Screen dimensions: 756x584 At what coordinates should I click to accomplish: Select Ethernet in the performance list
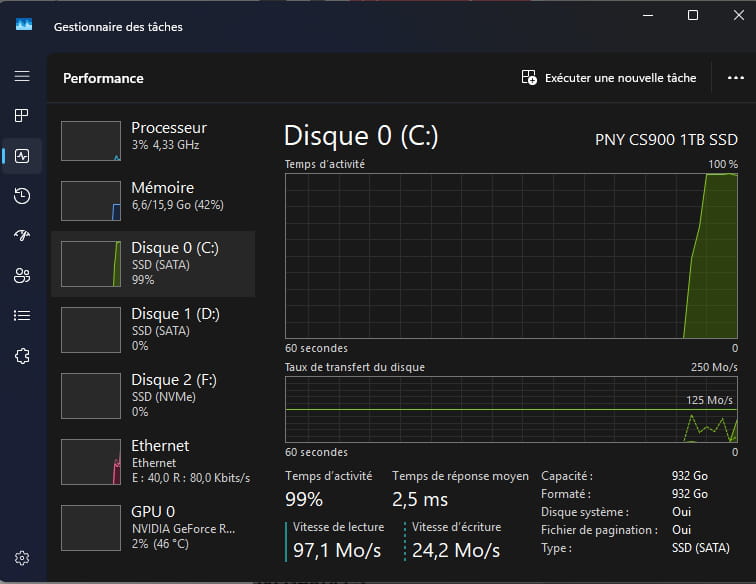[x=153, y=461]
